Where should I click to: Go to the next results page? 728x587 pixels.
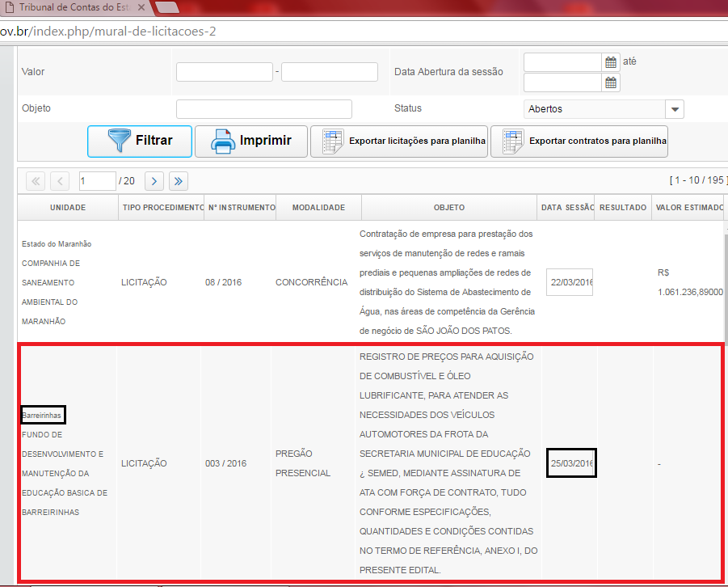154,181
